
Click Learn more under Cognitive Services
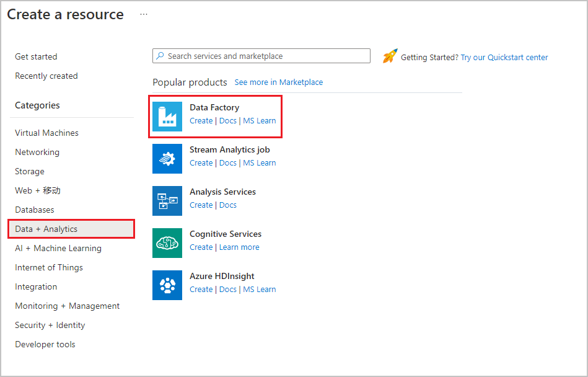pos(239,247)
